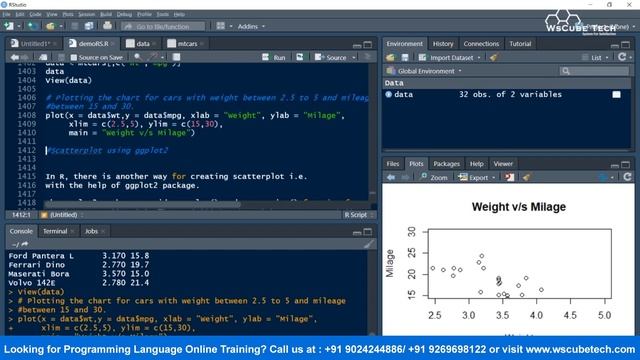Run the current line with Run button
This screenshot has width=640, height=360.
[x=273, y=57]
